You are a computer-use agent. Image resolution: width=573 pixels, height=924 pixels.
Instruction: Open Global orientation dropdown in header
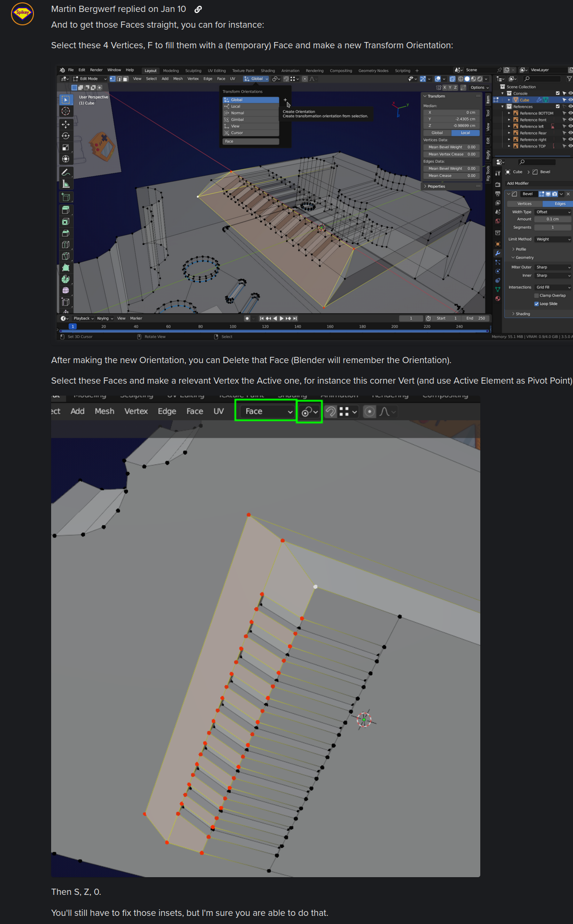(256, 79)
